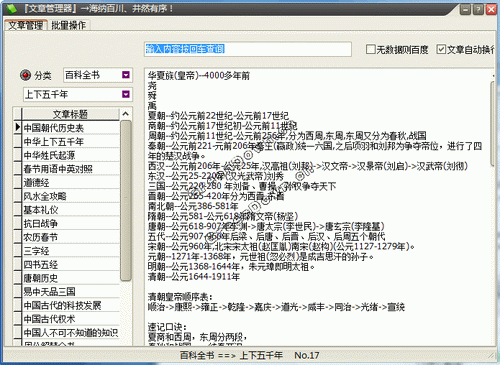This screenshot has width=500, height=365.
Task: Select article 中国人不可不知道的知识
Action: pos(70,333)
